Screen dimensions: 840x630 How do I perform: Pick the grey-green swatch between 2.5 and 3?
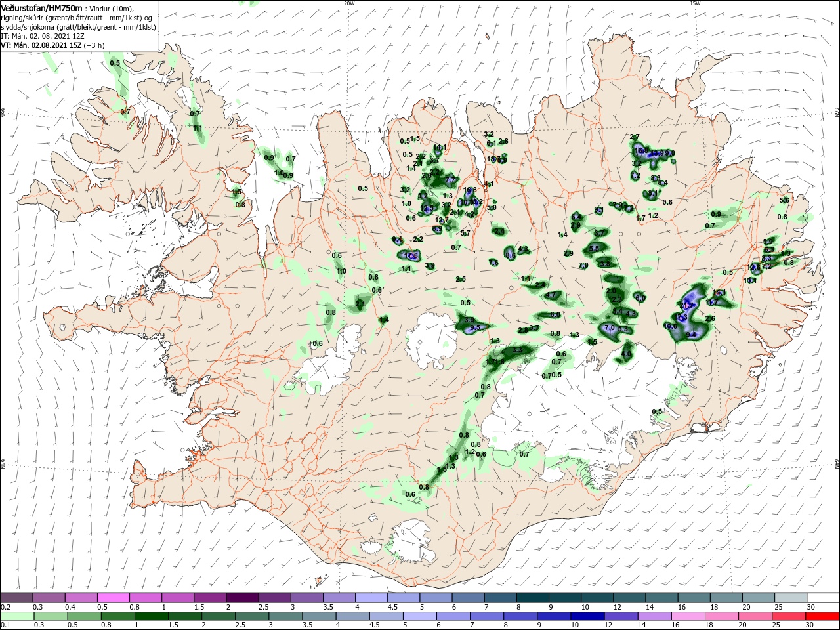[251, 616]
